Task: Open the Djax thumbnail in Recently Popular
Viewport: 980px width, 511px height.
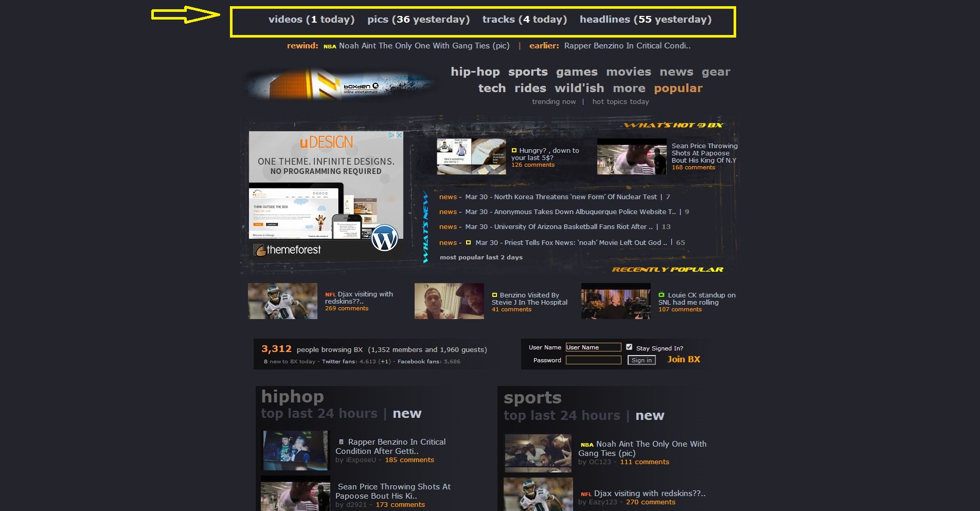Action: coord(282,301)
